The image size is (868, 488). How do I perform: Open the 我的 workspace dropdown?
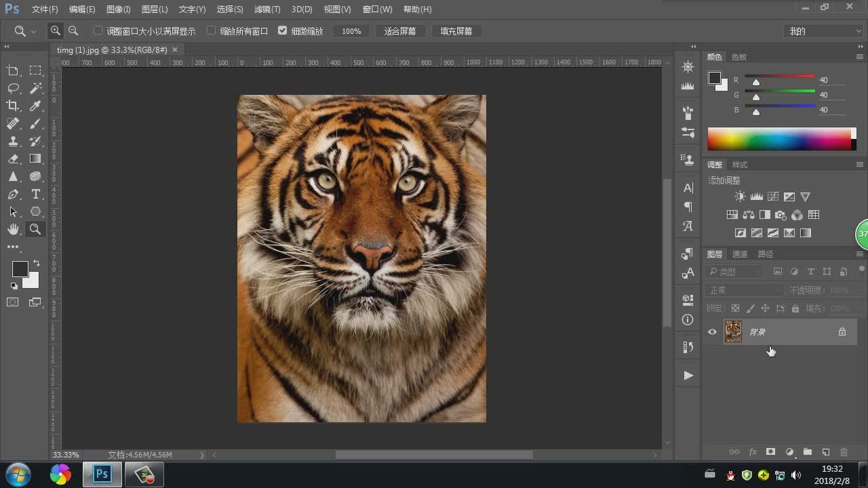pyautogui.click(x=825, y=31)
